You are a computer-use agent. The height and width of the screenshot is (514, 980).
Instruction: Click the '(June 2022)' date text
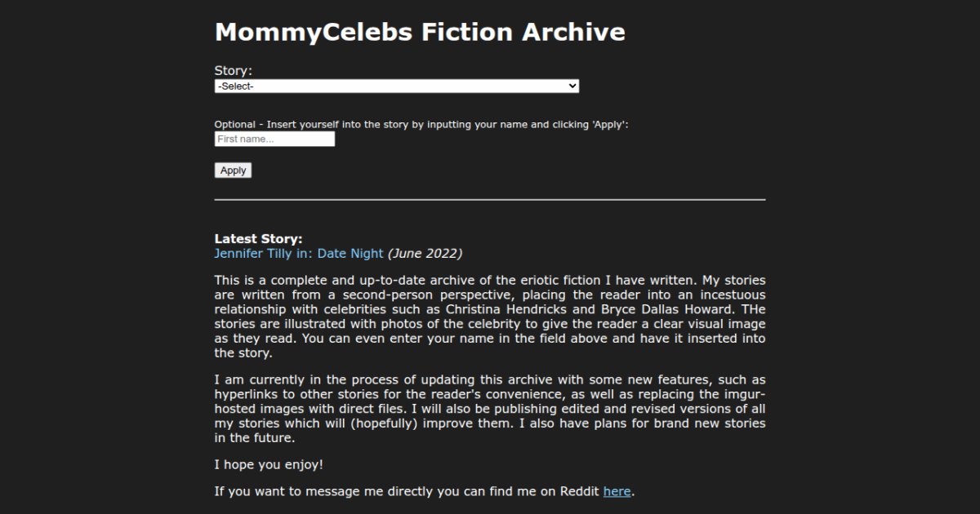pyautogui.click(x=425, y=254)
